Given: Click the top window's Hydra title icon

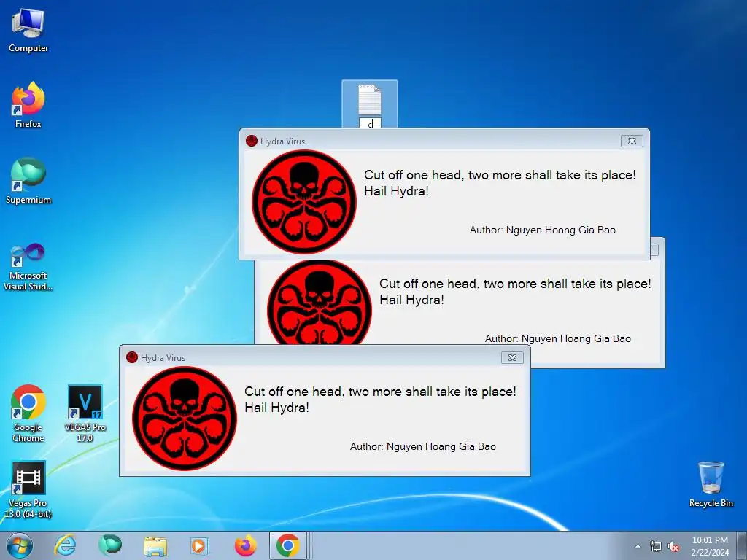Looking at the screenshot, I should click(252, 141).
